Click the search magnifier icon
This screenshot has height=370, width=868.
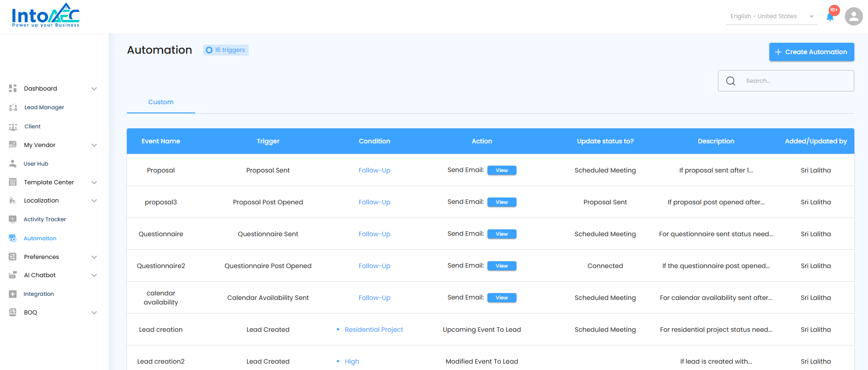click(x=731, y=81)
